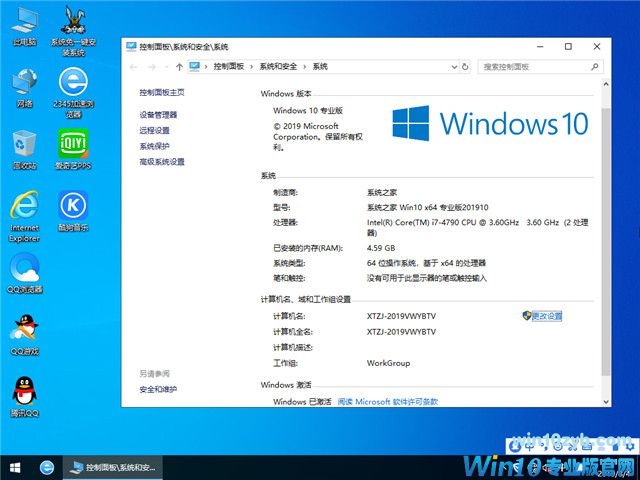Open 安全和维护 link
The height and width of the screenshot is (480, 640).
[158, 389]
